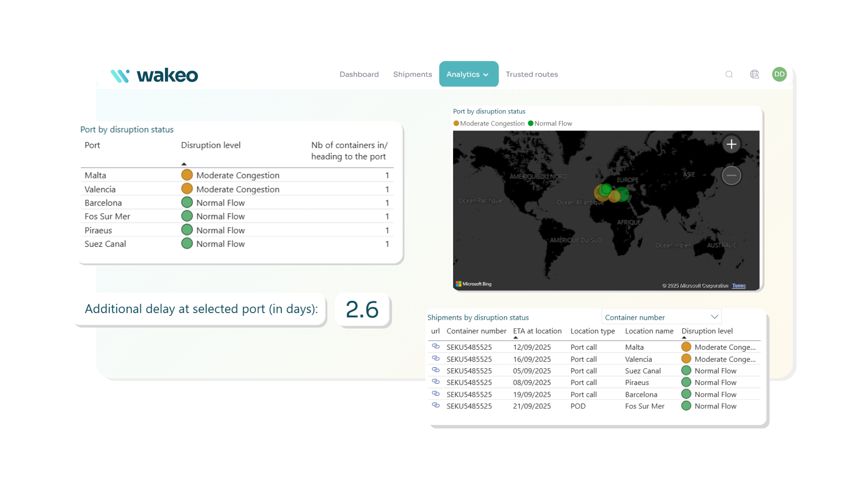The image size is (868, 488).
Task: Zoom out on the map with minus button
Action: point(731,175)
